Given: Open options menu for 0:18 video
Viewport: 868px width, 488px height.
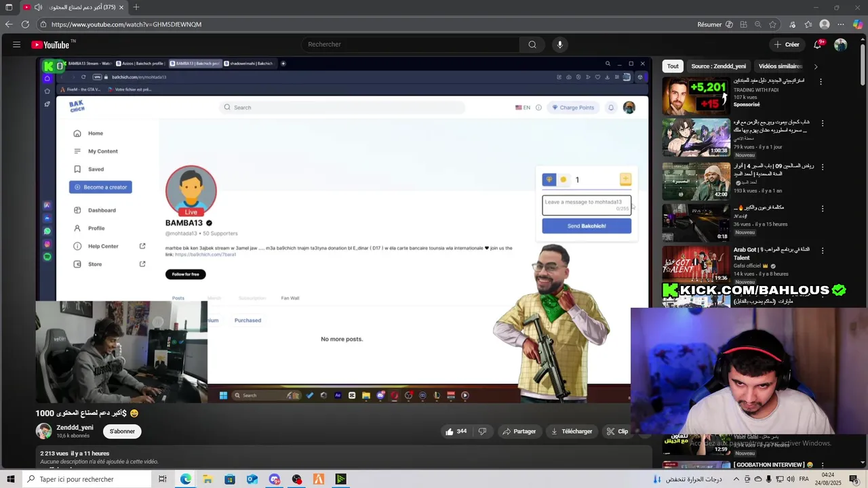Looking at the screenshot, I should pos(823,209).
